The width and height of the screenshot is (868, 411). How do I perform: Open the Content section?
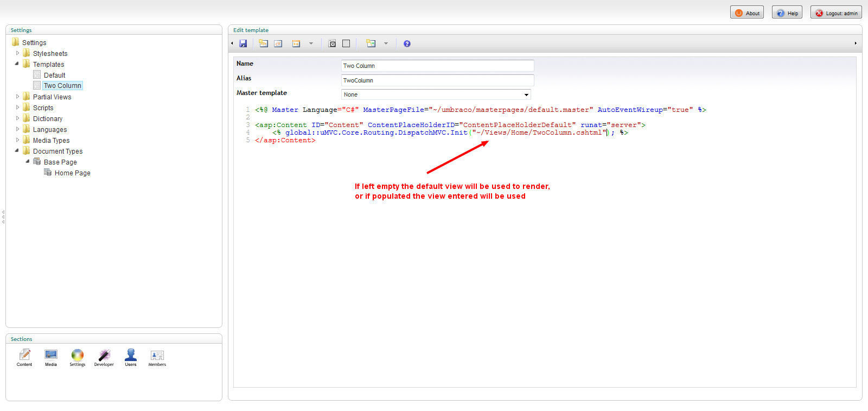[x=24, y=358]
